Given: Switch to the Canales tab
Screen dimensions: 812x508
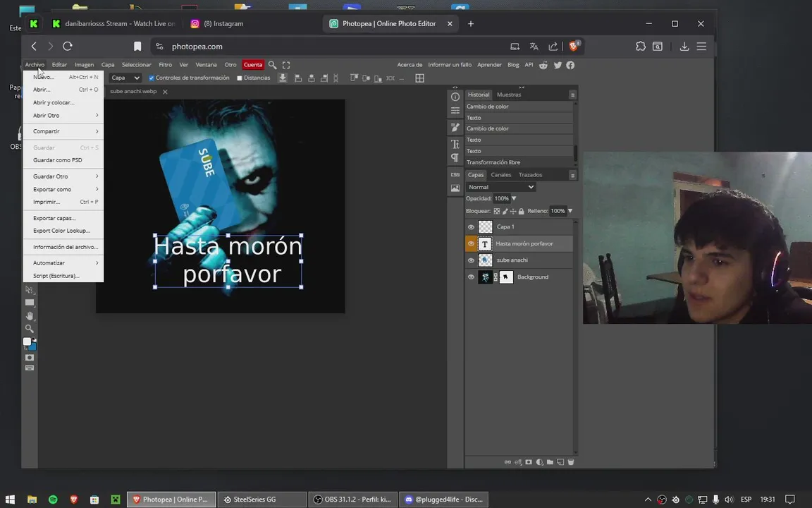Looking at the screenshot, I should (500, 175).
